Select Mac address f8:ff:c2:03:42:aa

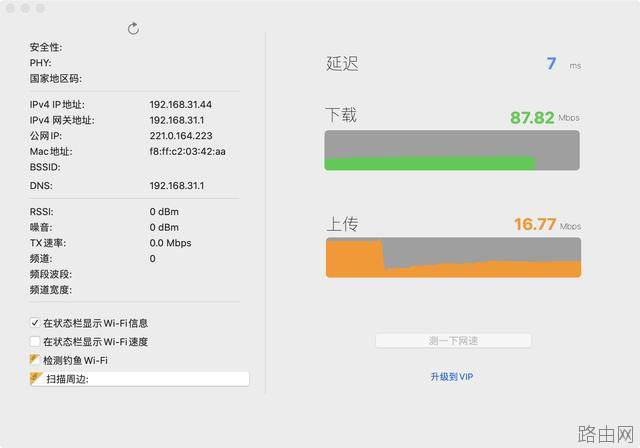click(187, 151)
